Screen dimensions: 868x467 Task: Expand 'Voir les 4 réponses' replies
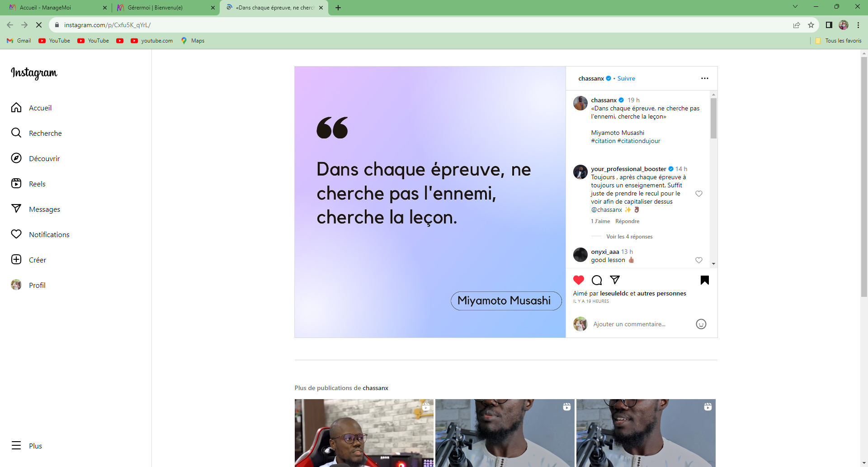(629, 237)
